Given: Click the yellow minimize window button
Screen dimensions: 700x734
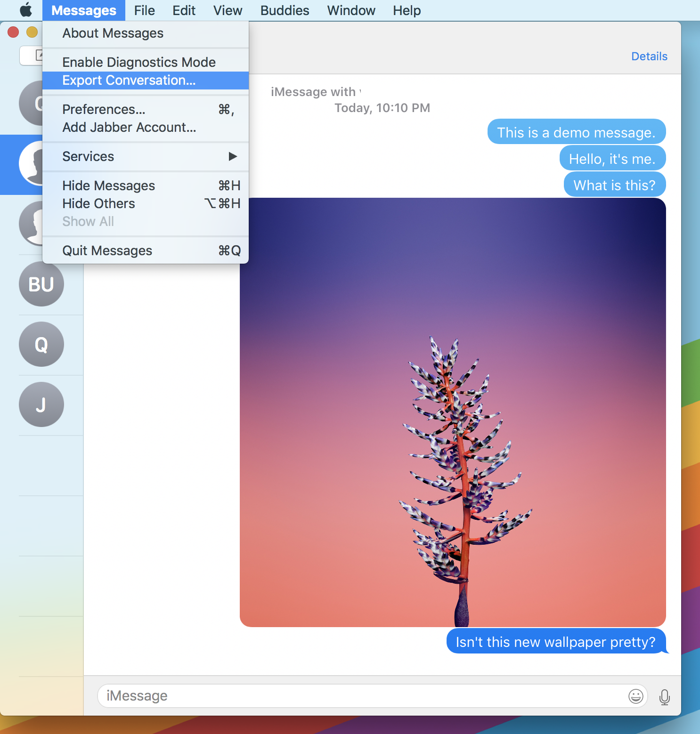Looking at the screenshot, I should click(x=32, y=32).
